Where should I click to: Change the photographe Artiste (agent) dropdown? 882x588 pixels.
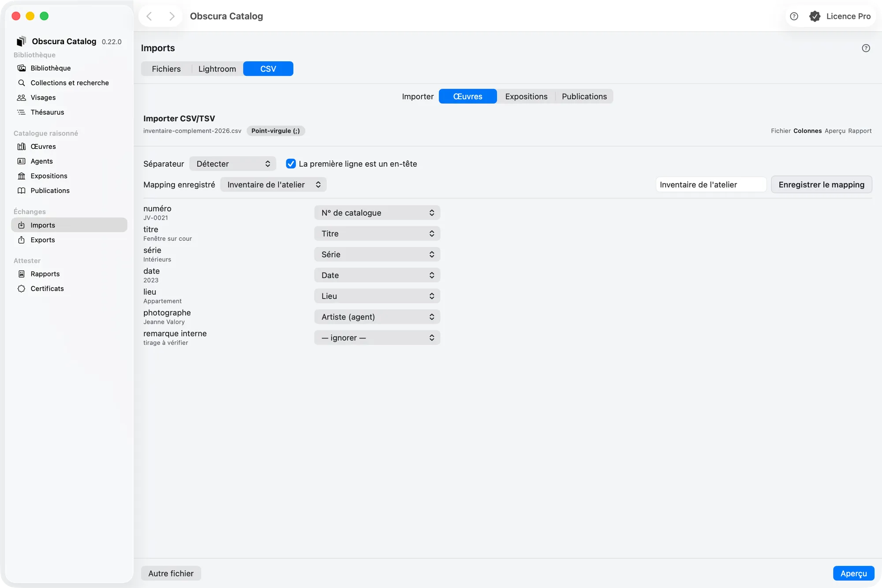377,317
